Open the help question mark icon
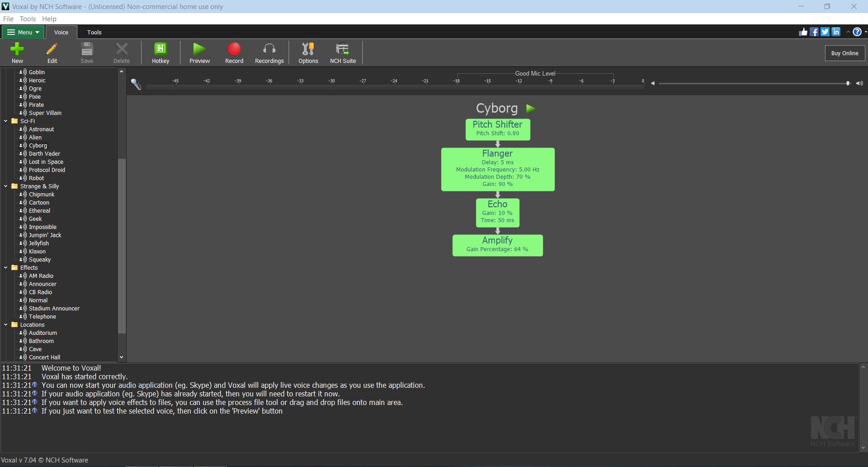Viewport: 868px width, 467px height. (x=857, y=32)
